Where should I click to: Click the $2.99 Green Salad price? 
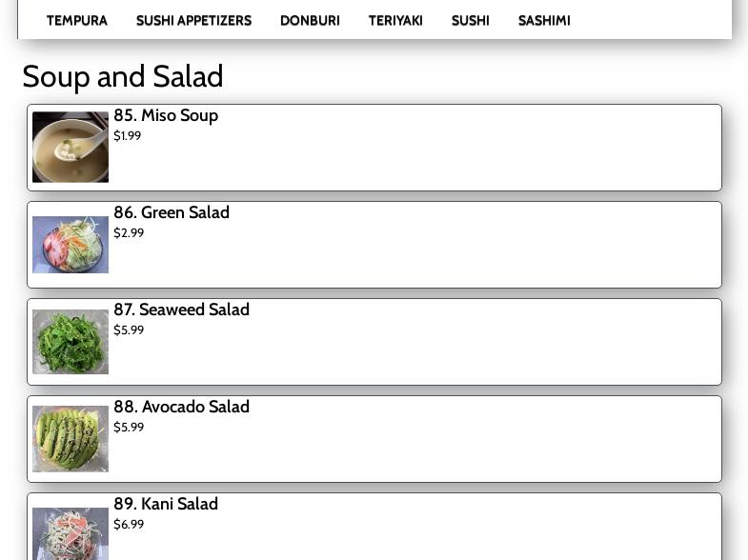point(129,233)
